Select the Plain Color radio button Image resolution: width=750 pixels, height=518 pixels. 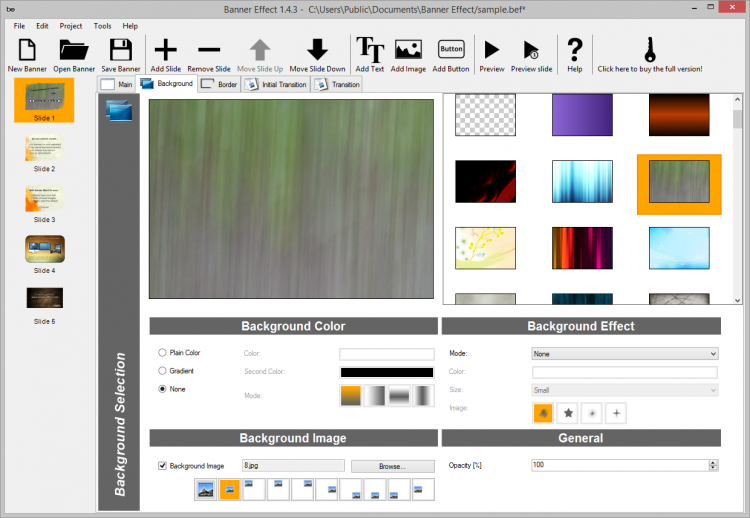tap(163, 353)
